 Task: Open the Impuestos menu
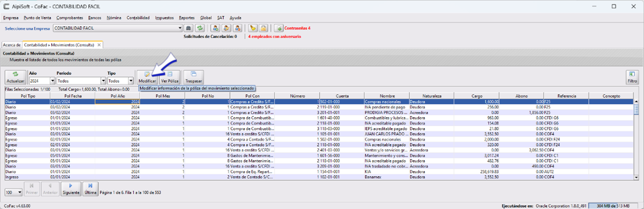point(164,17)
